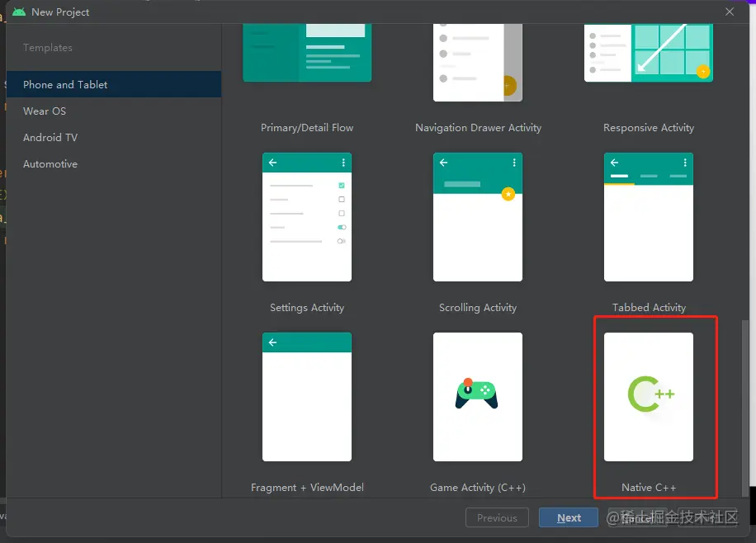Select Primary/Detail Flow template thumbnail
Screen dimensions: 756x543
(x=307, y=53)
